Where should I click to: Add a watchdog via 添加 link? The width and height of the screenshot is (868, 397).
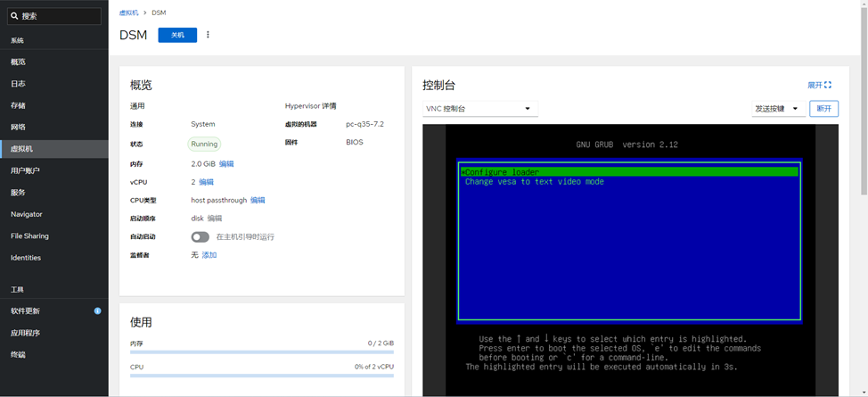pos(209,255)
